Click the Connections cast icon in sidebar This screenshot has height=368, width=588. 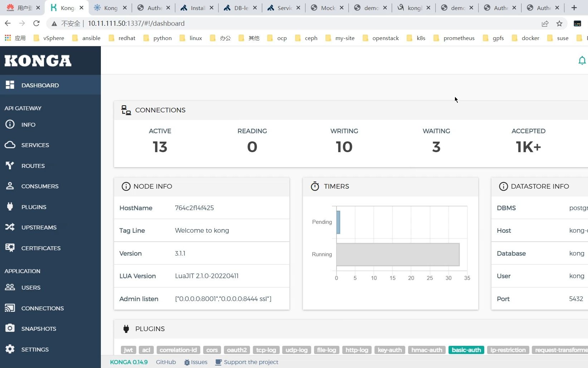point(10,308)
